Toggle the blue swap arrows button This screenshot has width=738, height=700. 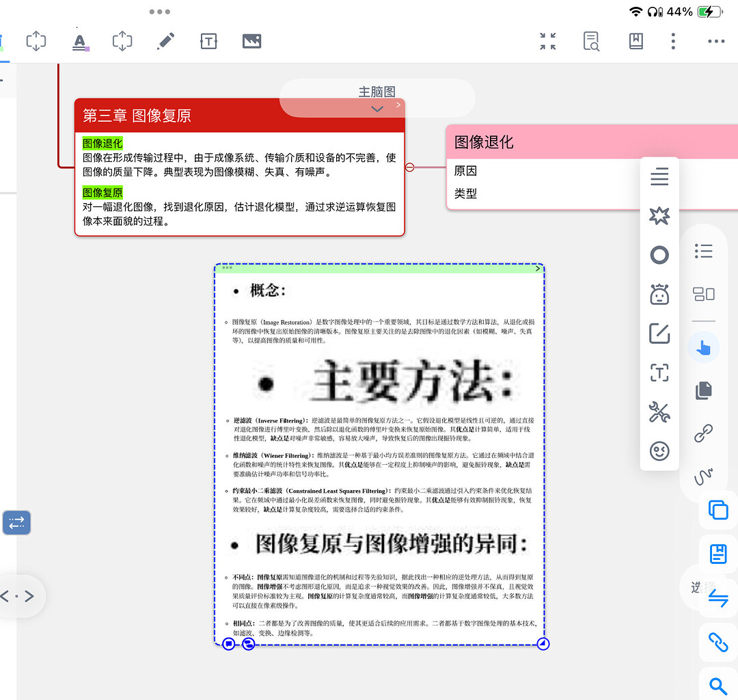(x=16, y=523)
